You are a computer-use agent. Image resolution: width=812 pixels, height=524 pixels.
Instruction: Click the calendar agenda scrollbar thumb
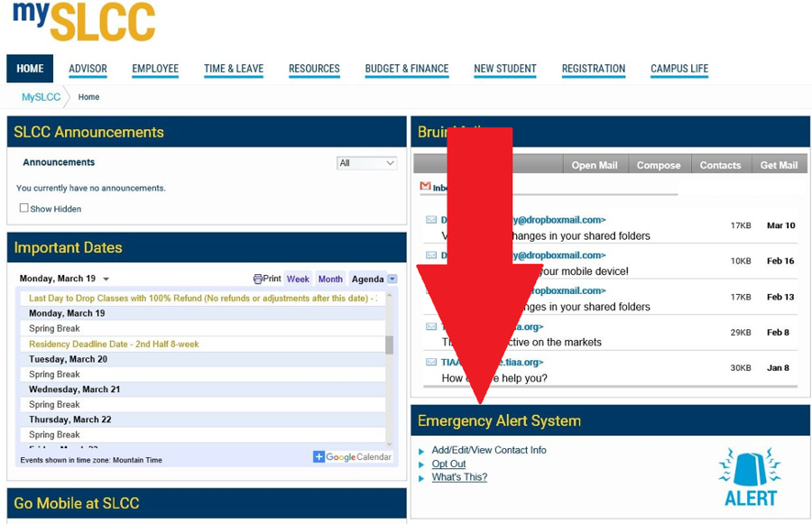tap(390, 345)
